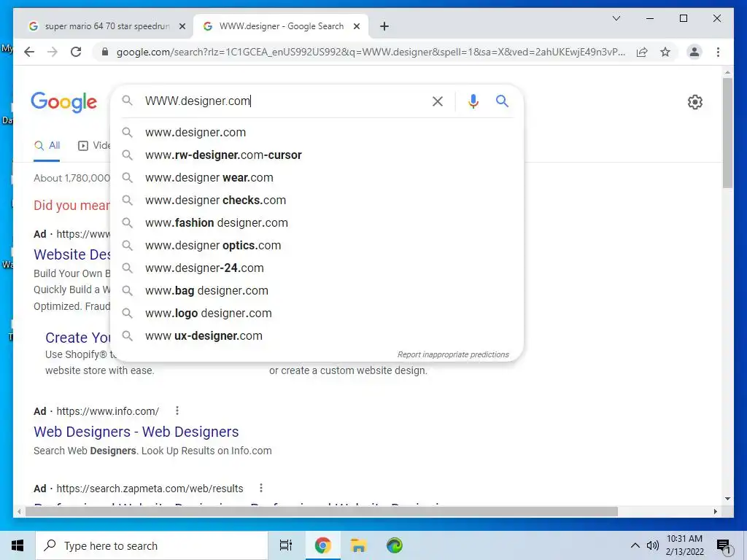
Task: Choose suggestion www.designer wear.com
Action: (317, 178)
